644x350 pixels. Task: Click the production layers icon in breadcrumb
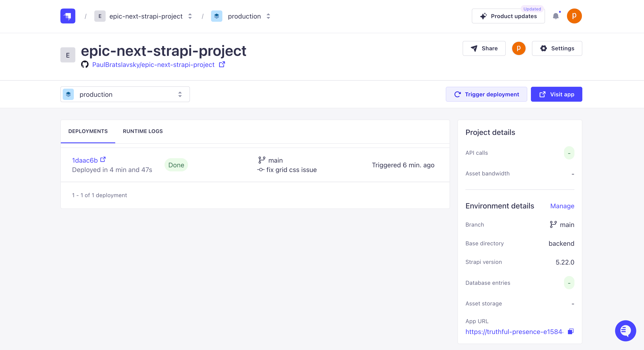tap(217, 16)
